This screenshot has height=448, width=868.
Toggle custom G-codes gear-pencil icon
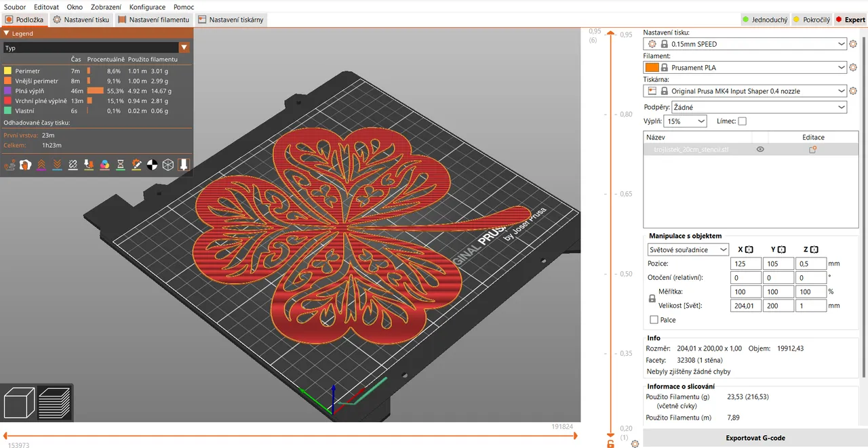point(136,165)
